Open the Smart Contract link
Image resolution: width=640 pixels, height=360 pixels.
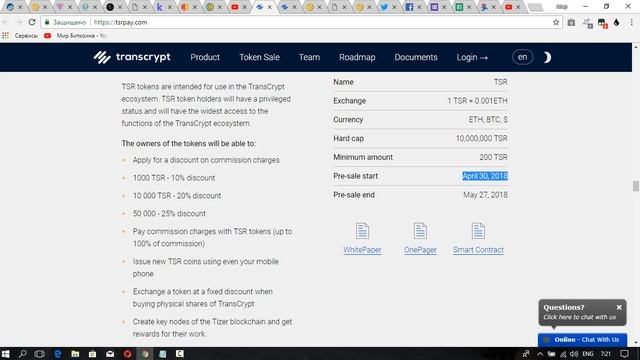pos(478,250)
